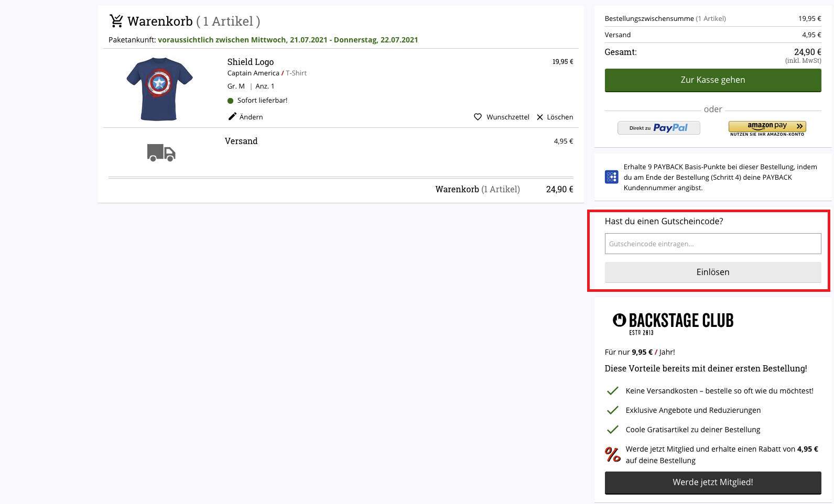Follow the Captain America brand link

tap(253, 73)
